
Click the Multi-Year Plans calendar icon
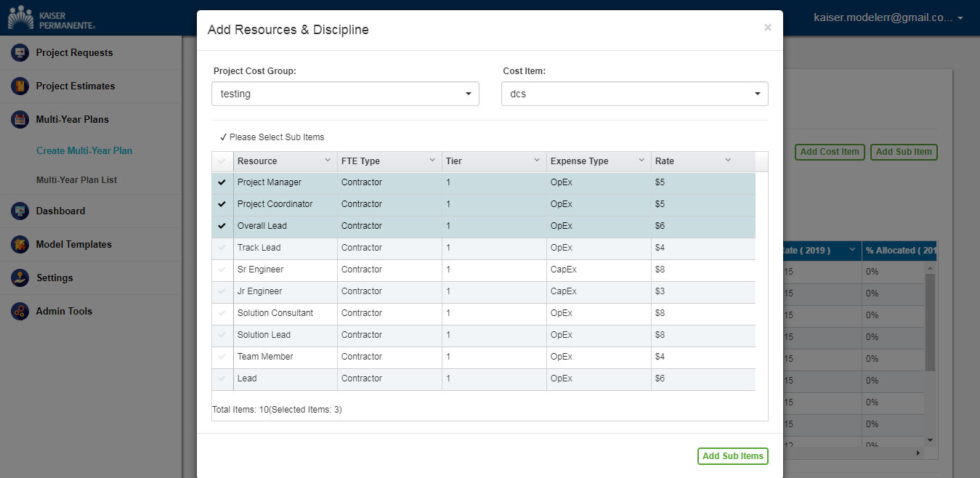pyautogui.click(x=20, y=119)
